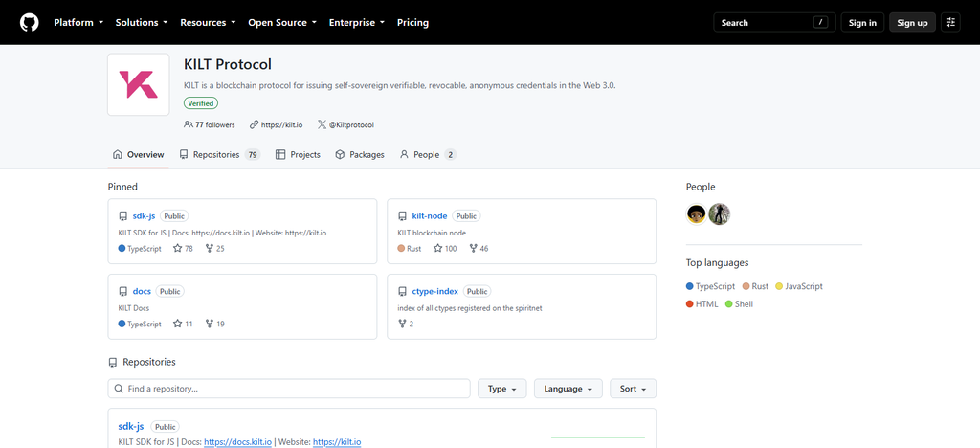The height and width of the screenshot is (448, 980).
Task: Open https://docs.kilt.io link in repository list
Action: click(x=237, y=442)
